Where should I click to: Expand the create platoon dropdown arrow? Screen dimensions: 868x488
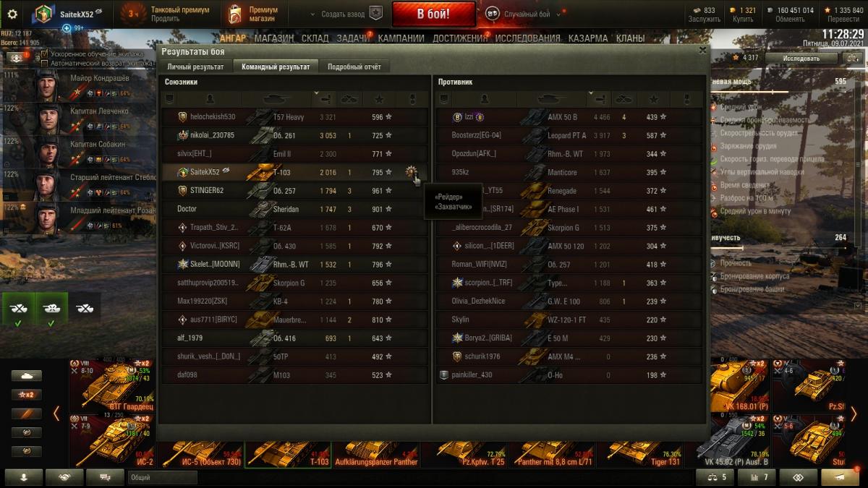click(312, 14)
